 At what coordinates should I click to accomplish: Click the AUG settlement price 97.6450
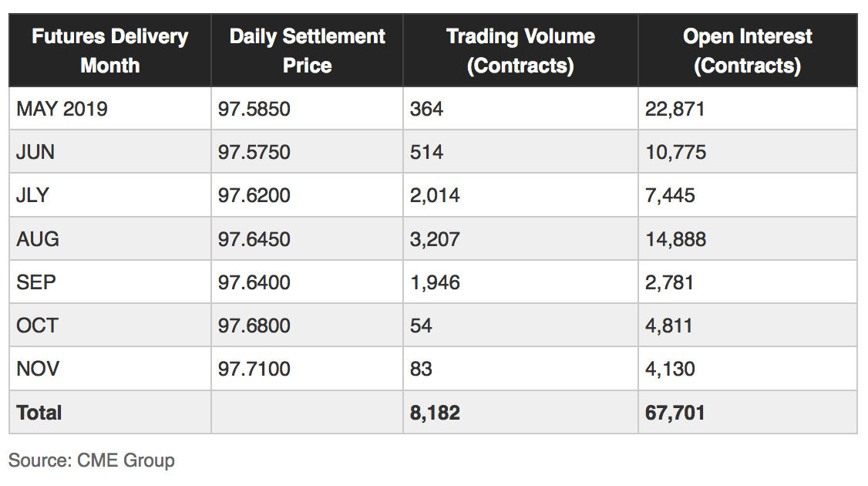pos(254,239)
